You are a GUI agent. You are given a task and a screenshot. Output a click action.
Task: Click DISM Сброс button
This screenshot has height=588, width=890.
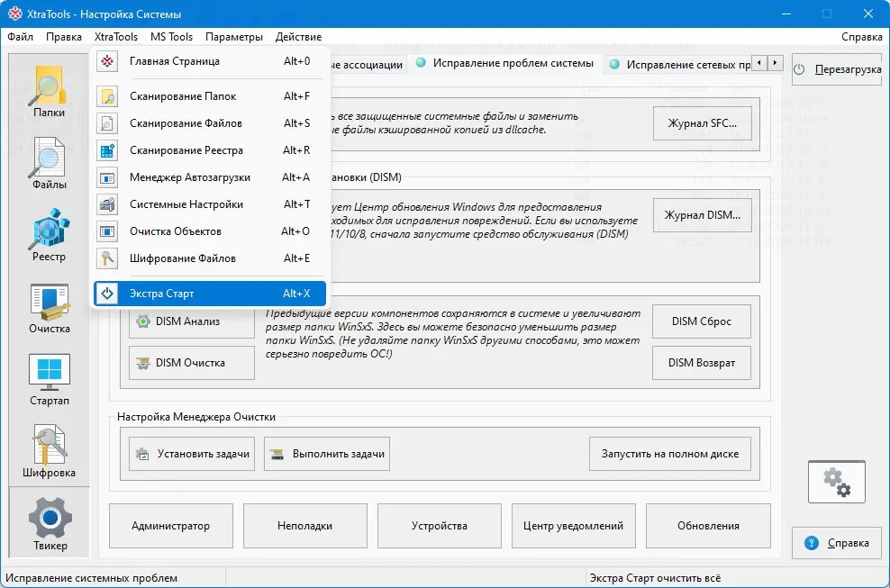702,321
